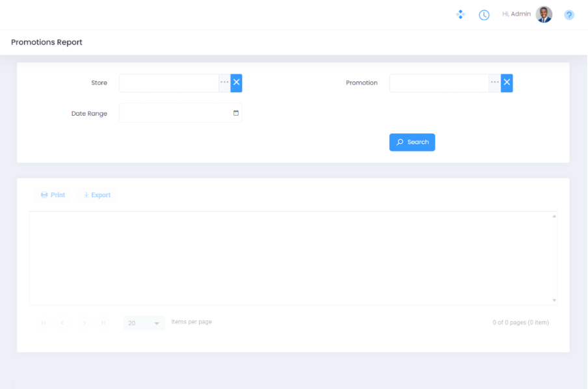The height and width of the screenshot is (389, 588).
Task: Go to the next page of results
Action: pyautogui.click(x=84, y=323)
